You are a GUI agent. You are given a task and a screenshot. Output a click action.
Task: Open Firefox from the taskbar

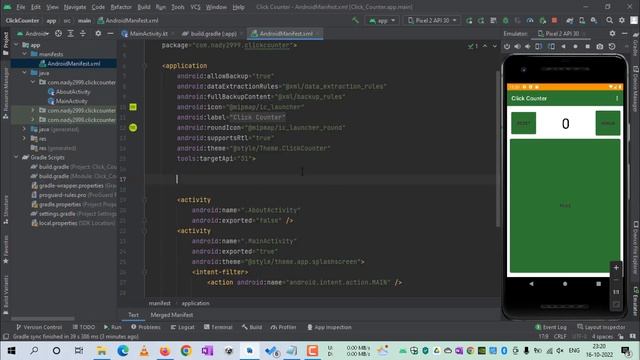click(165, 351)
